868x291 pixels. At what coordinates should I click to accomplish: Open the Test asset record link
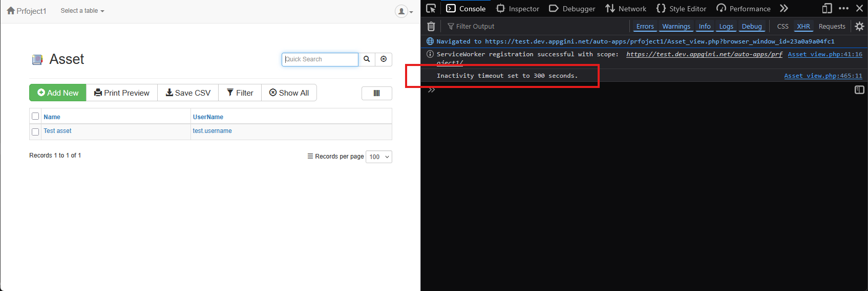click(x=57, y=131)
